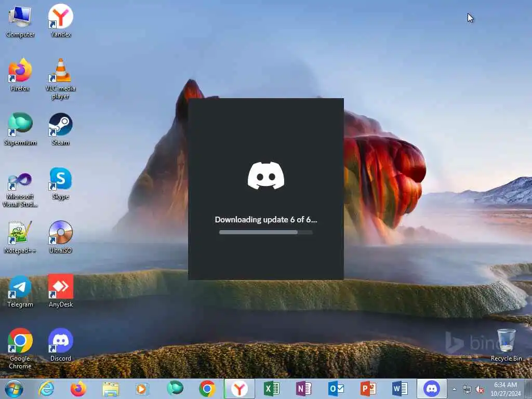Image resolution: width=532 pixels, height=399 pixels.
Task: Open PowerPoint from the taskbar
Action: [368, 389]
